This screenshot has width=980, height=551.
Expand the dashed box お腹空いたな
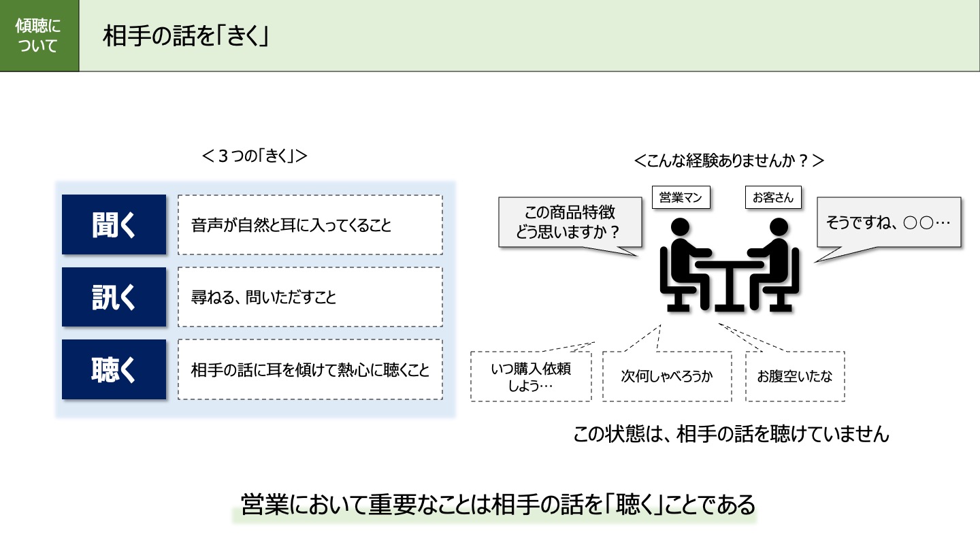pos(794,376)
